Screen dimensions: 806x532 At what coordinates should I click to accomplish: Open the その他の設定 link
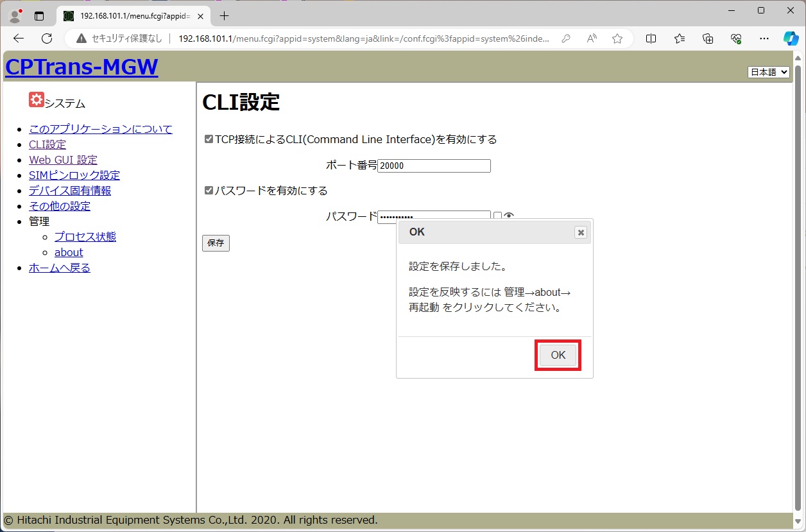click(60, 206)
